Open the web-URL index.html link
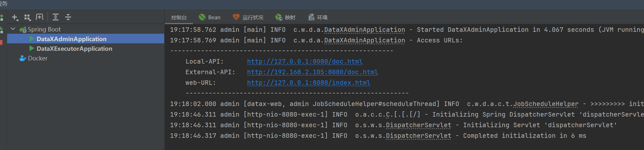The image size is (644, 150). [309, 83]
